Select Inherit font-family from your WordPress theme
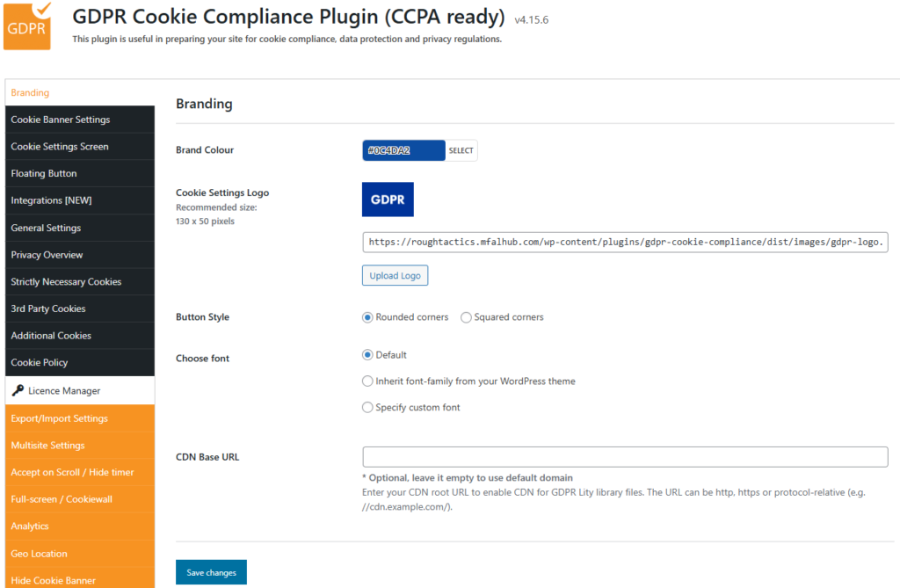Image resolution: width=900 pixels, height=588 pixels. (367, 381)
